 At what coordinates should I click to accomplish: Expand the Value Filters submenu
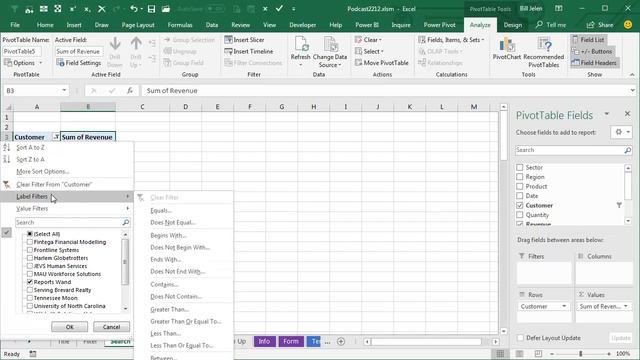(67, 209)
